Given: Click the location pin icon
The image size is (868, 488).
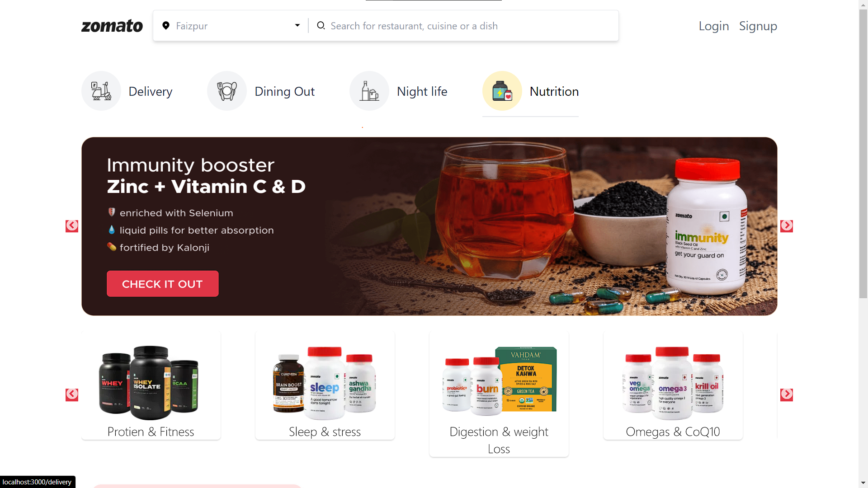Looking at the screenshot, I should pos(166,26).
